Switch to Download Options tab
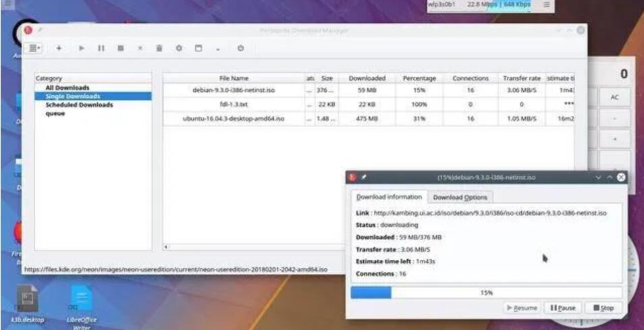 pos(460,198)
